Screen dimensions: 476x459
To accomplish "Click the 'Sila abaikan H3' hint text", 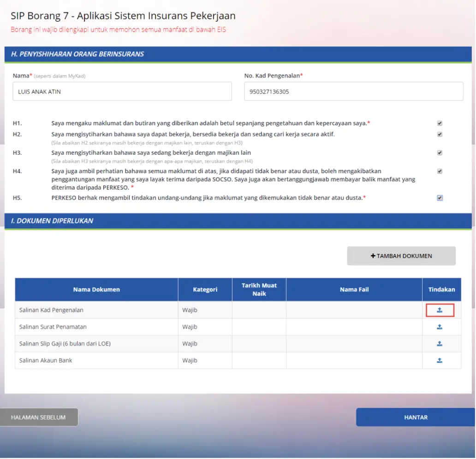I will (x=152, y=161).
